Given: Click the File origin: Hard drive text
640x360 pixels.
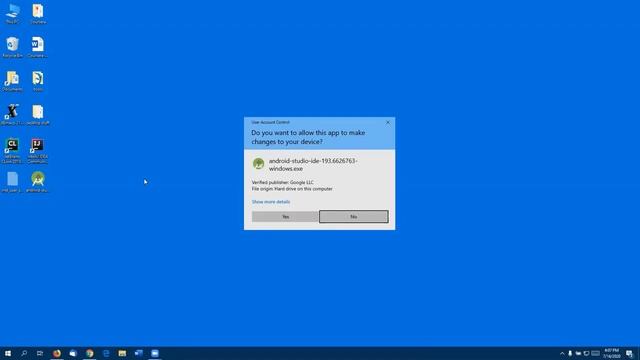Looking at the screenshot, I should (x=292, y=189).
